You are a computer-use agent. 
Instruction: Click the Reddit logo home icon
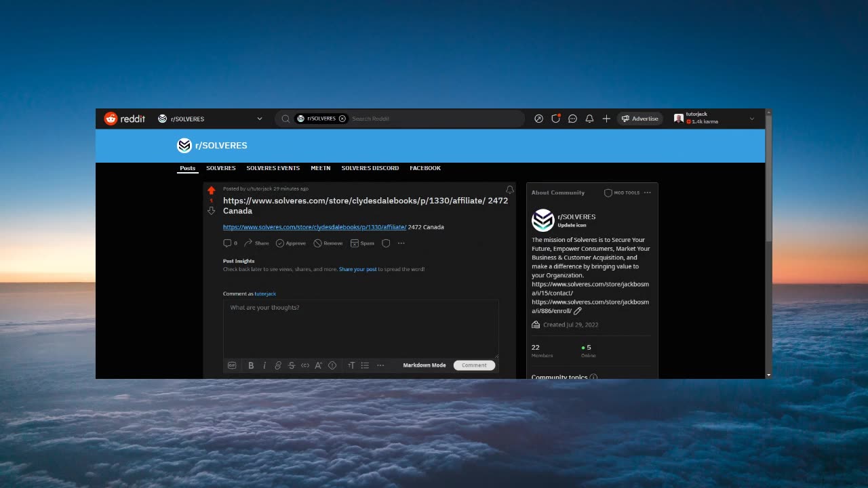(111, 119)
